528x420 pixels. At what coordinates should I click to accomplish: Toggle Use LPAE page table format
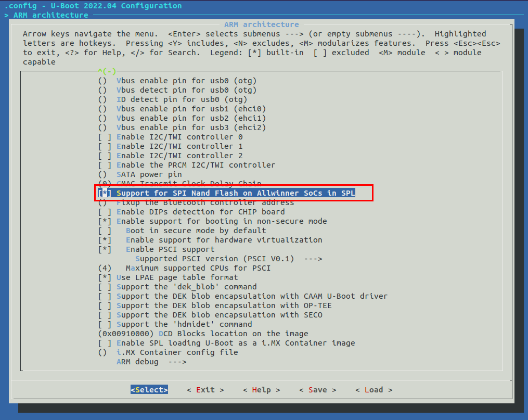pyautogui.click(x=168, y=277)
